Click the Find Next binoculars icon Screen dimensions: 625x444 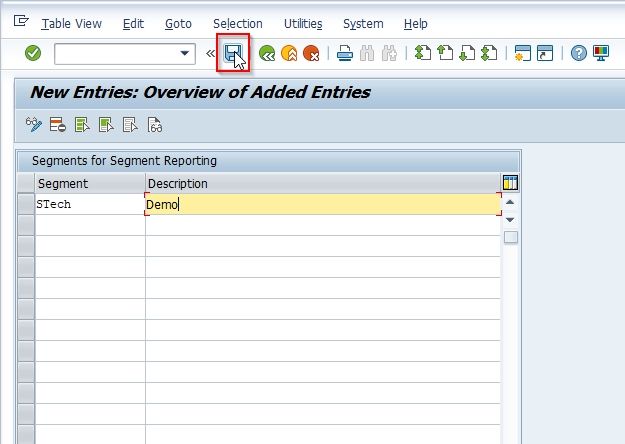click(389, 53)
